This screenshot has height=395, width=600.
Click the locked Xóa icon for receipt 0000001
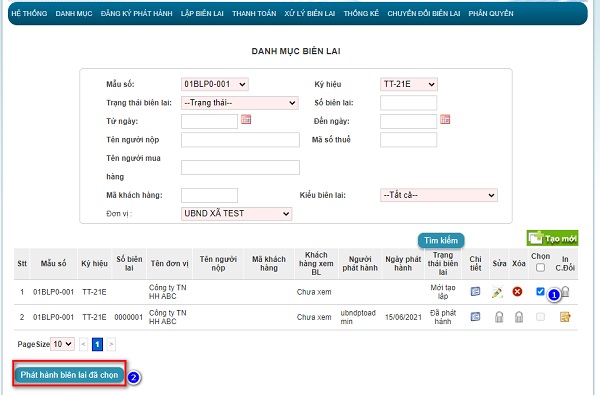coord(518,317)
